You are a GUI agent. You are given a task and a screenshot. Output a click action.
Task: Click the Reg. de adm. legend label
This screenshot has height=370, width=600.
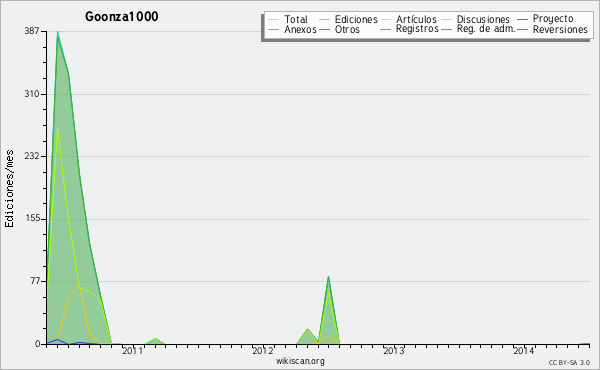coord(486,29)
